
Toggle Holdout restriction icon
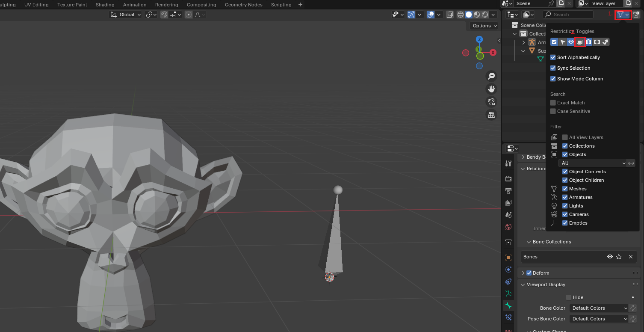[597, 42]
